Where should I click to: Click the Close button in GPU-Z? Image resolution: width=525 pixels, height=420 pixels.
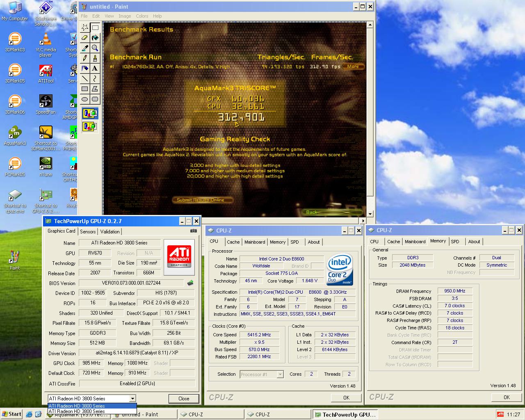(184, 398)
